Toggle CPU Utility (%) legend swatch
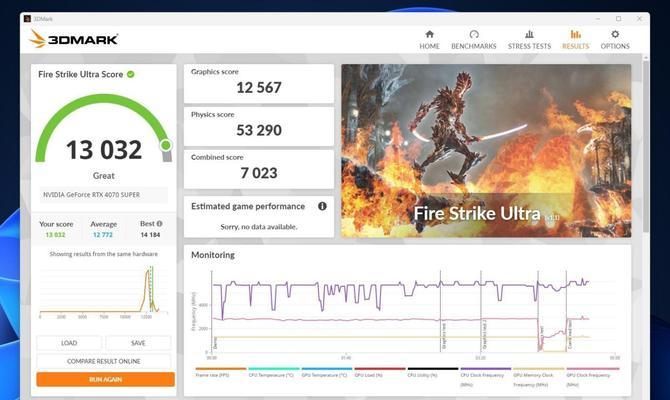 pos(433,368)
